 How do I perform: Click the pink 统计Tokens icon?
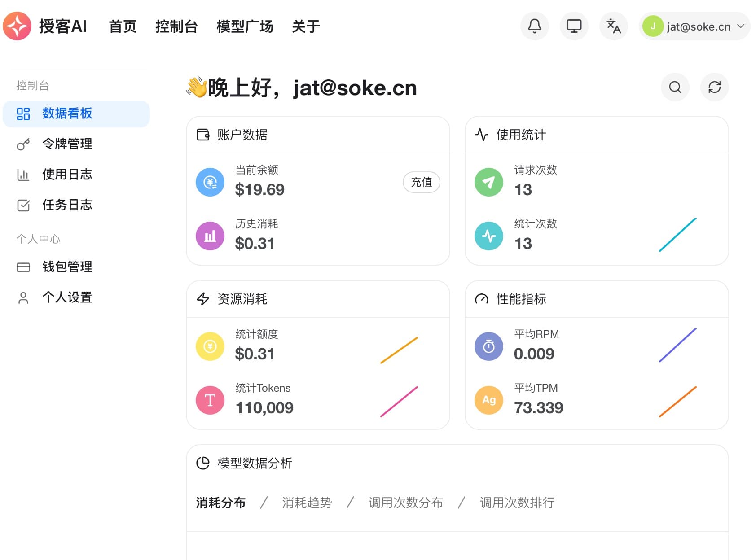(210, 400)
